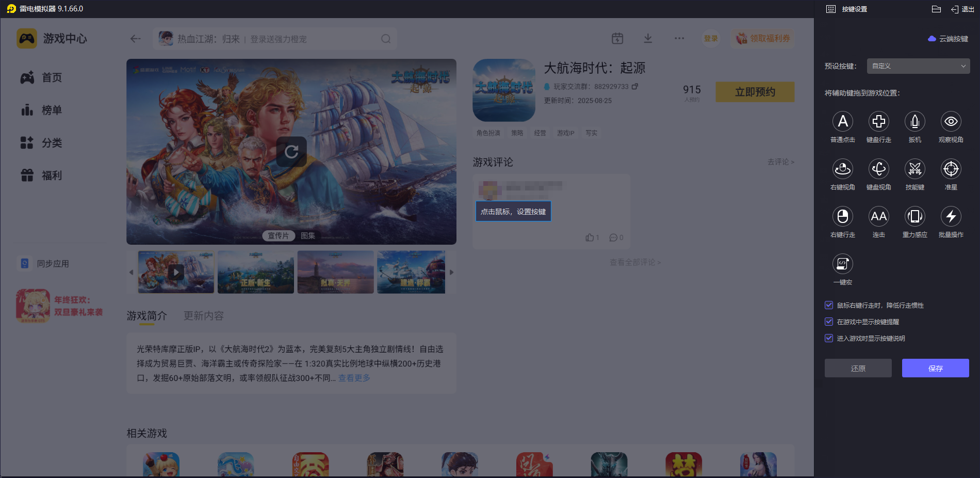
Task: Toggle 鼠标右键行走时，降低行走惯性 checkbox
Action: point(829,305)
